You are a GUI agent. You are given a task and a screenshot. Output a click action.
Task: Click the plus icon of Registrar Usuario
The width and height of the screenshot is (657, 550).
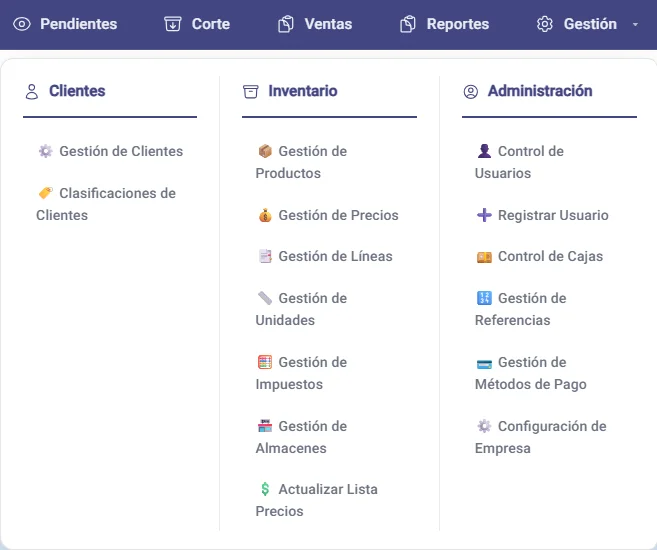click(x=484, y=215)
